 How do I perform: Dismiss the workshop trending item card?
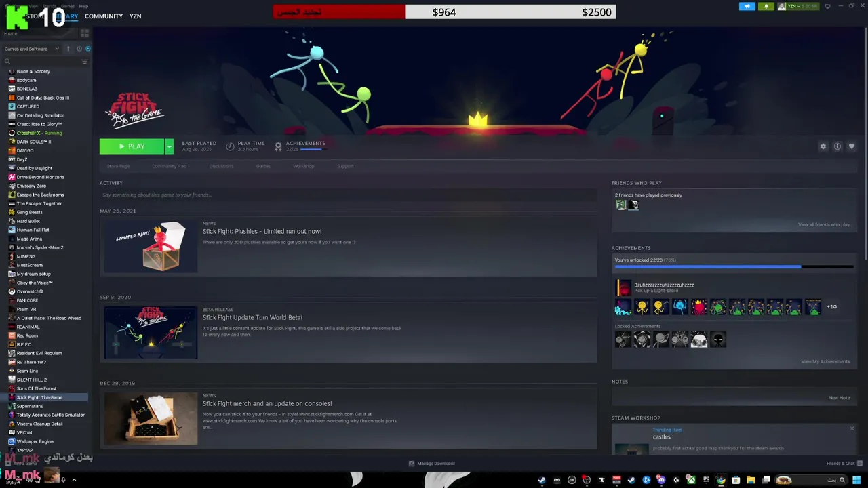852,428
